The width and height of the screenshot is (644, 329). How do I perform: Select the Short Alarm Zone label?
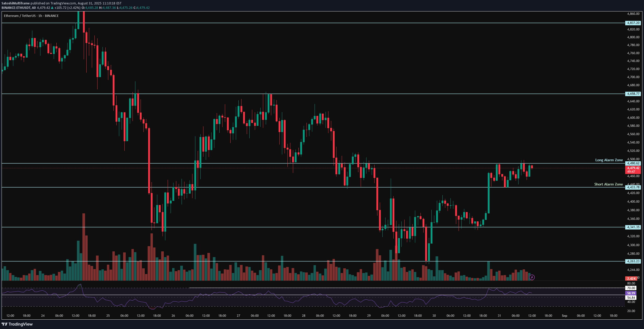pyautogui.click(x=609, y=184)
